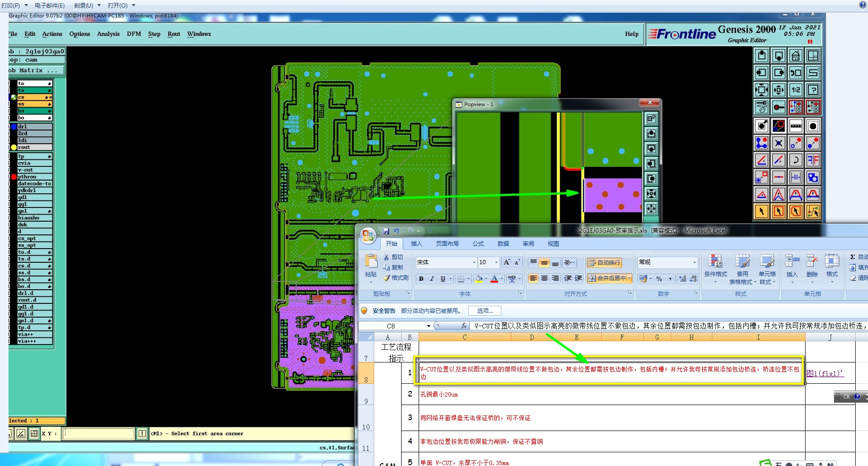Viewport: 868px width, 466px height.
Task: Click the plain black arrow select icon
Action: [x=762, y=211]
